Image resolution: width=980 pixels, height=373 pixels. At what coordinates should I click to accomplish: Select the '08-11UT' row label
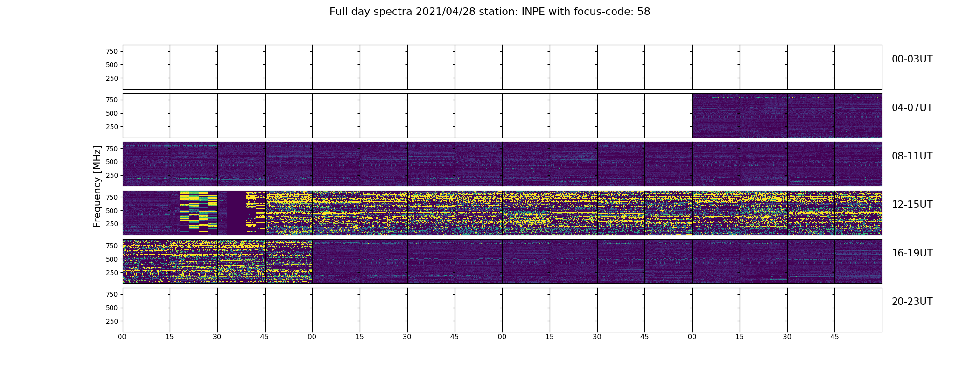pos(912,156)
